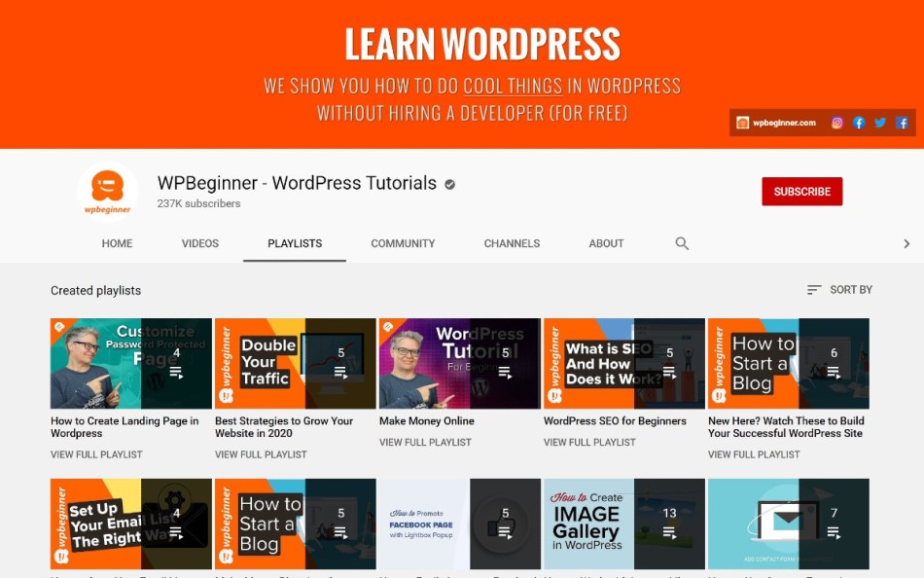Click the second-row How to Start a Blog thumbnail
This screenshot has height=578, width=924.
[x=296, y=524]
